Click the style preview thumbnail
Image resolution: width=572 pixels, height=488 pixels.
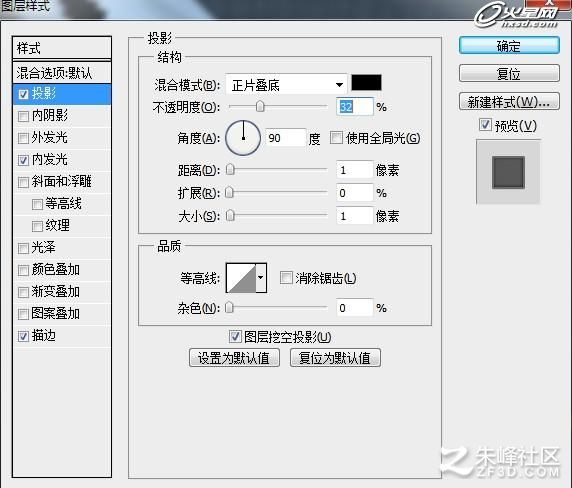tap(508, 172)
